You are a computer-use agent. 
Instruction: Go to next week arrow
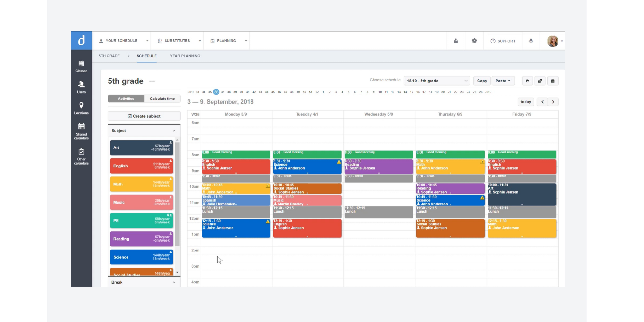pyautogui.click(x=553, y=102)
